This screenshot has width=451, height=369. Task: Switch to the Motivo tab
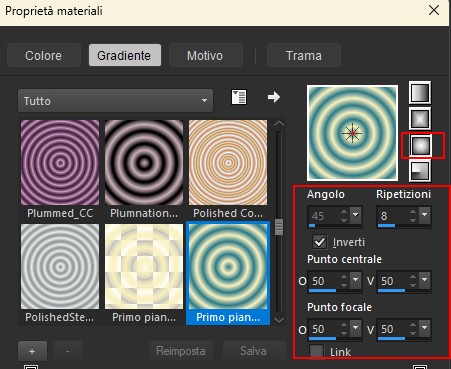pyautogui.click(x=205, y=55)
